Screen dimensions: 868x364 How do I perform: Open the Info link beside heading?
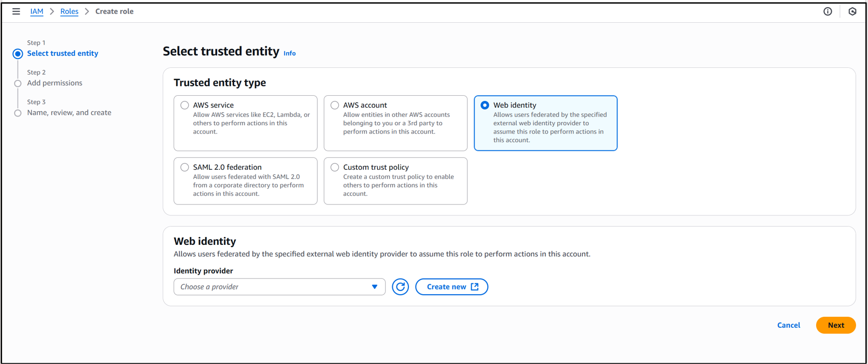[289, 53]
